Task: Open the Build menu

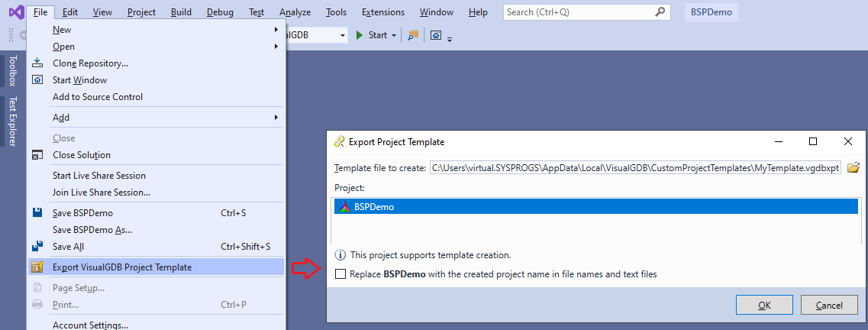Action: click(181, 11)
